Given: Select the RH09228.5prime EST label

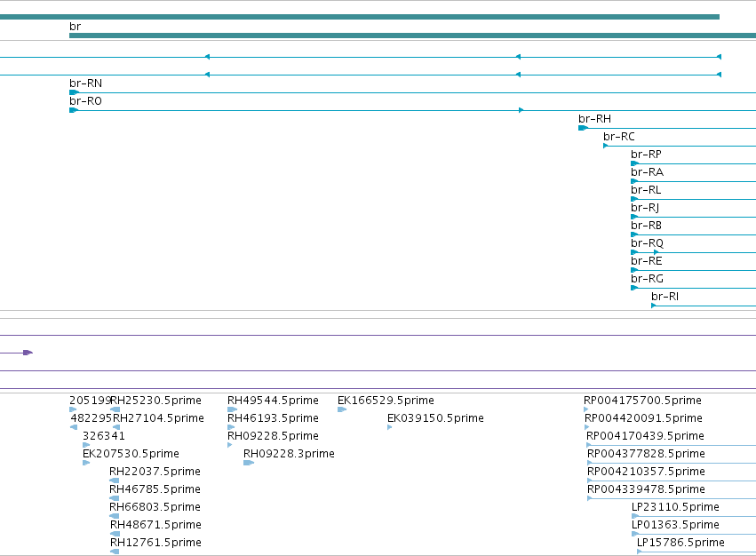Looking at the screenshot, I should coord(273,436).
